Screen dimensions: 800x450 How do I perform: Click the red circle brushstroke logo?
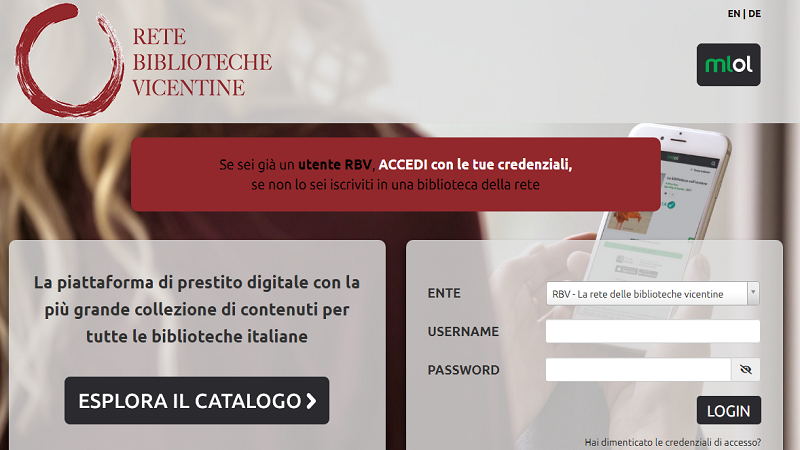(x=69, y=60)
